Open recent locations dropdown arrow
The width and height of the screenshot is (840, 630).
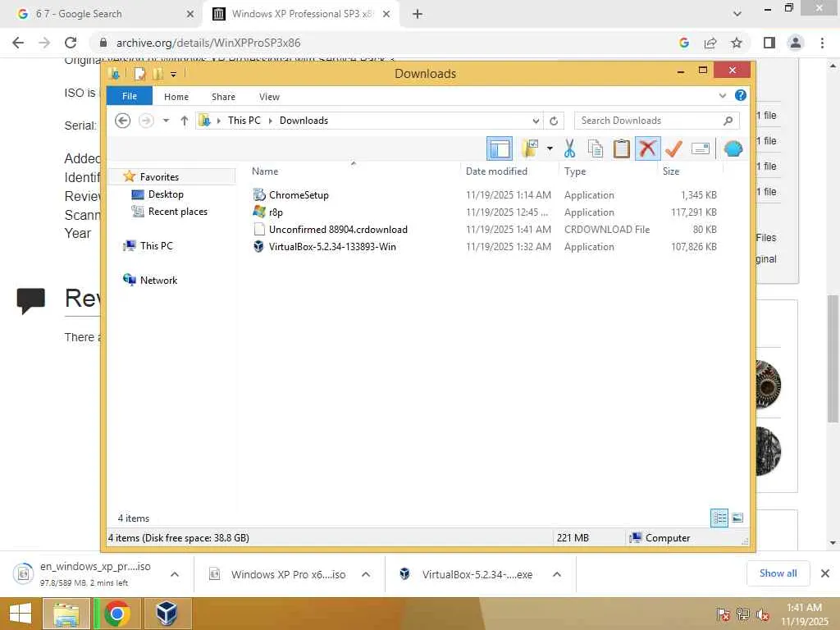(166, 121)
